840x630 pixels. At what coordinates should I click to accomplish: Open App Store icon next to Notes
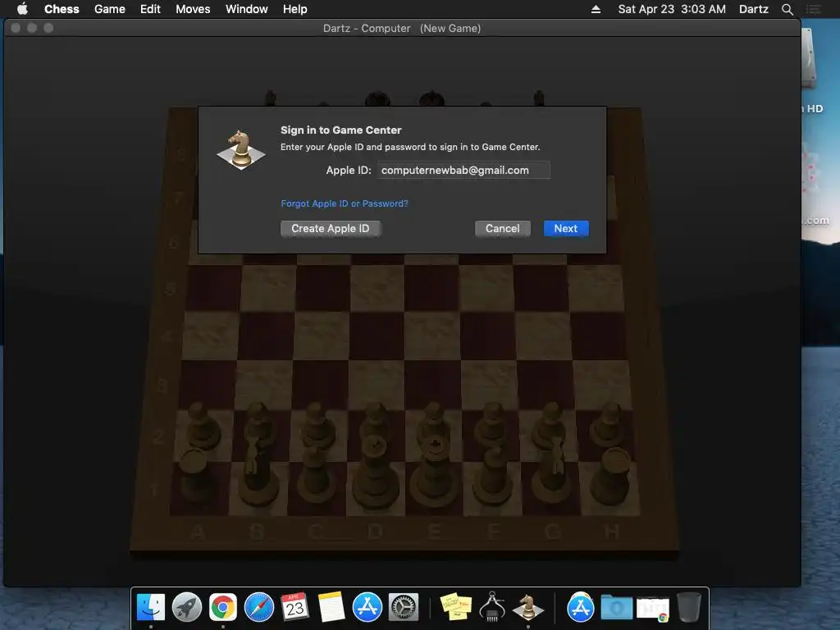[367, 608]
